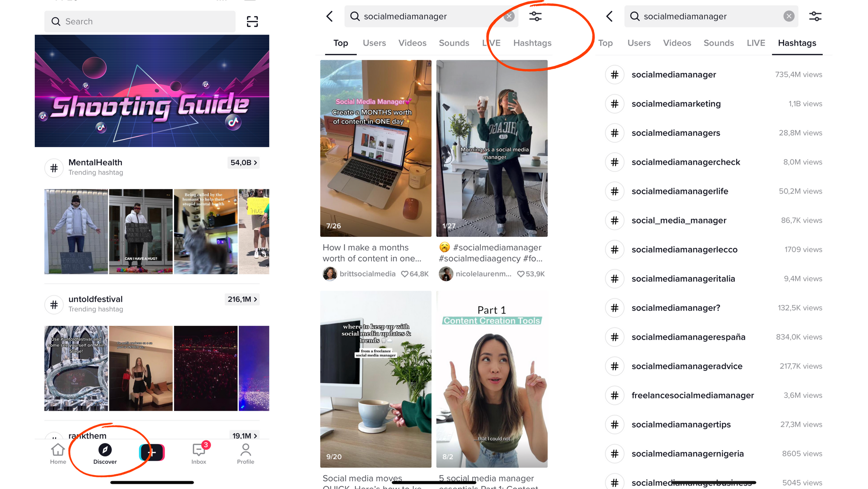
Task: Like nicolelaurenm's video with heart icon
Action: pos(521,274)
